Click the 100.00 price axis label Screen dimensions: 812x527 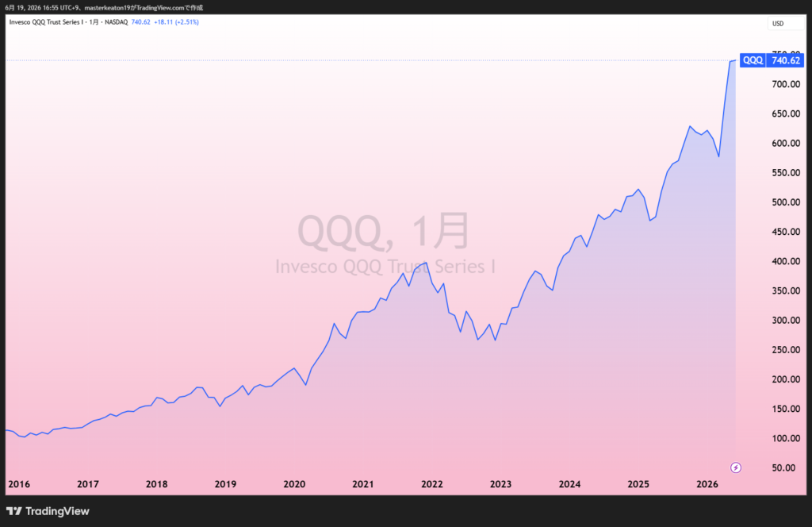click(786, 438)
